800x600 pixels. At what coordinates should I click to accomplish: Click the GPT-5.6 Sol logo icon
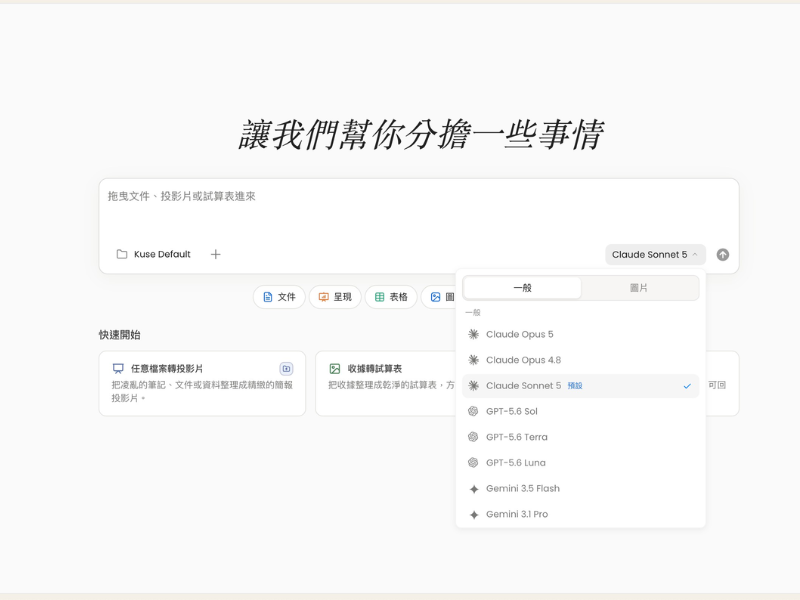pyautogui.click(x=473, y=411)
